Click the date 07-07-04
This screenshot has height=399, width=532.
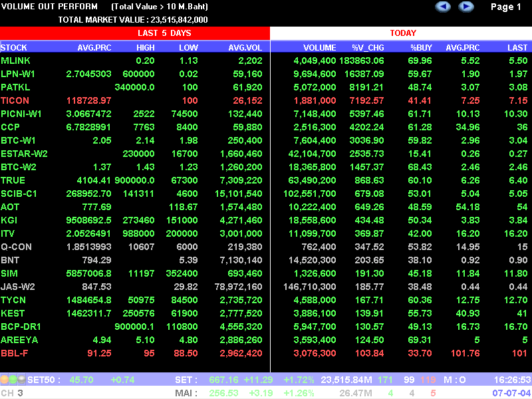pos(511,393)
